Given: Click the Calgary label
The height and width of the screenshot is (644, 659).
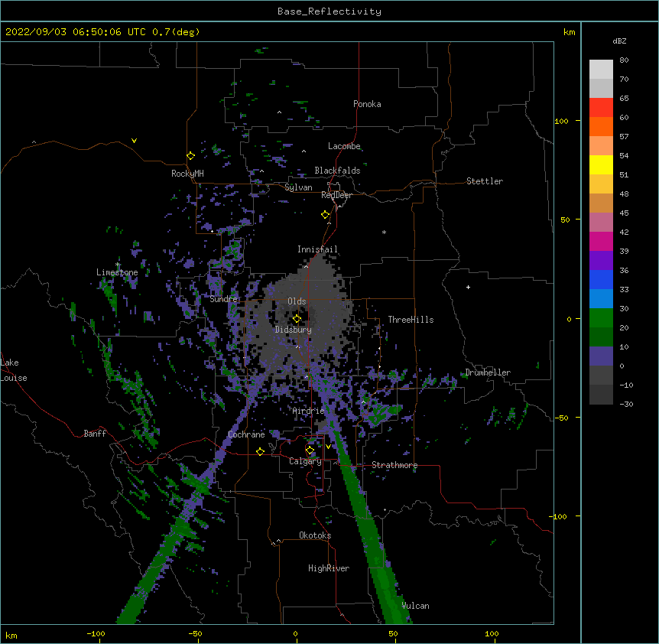Looking at the screenshot, I should pyautogui.click(x=305, y=461).
